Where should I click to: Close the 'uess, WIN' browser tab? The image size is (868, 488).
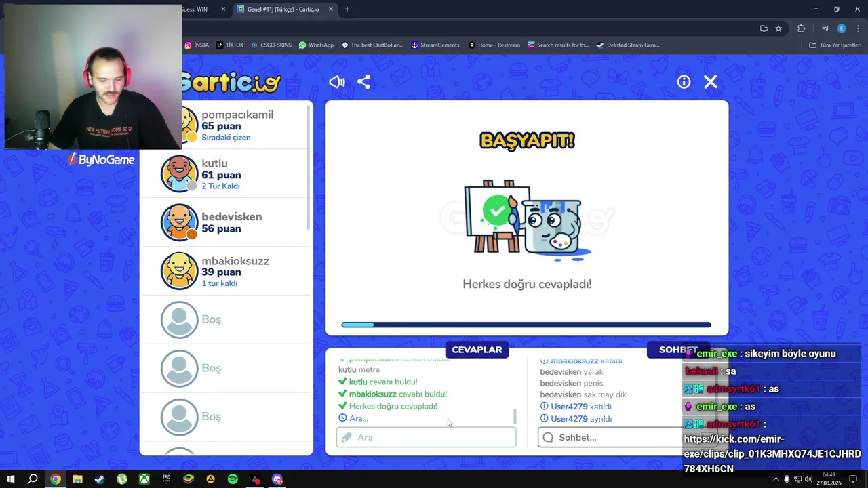pos(223,9)
